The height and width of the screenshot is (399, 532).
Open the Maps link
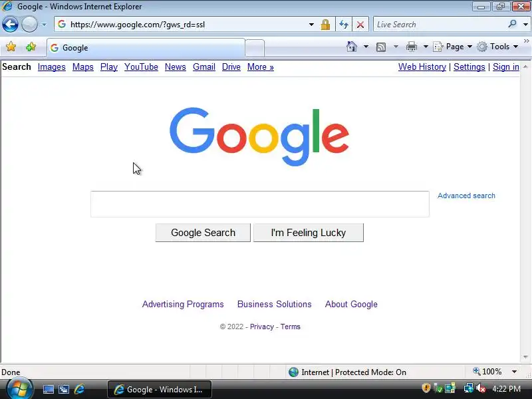82,67
